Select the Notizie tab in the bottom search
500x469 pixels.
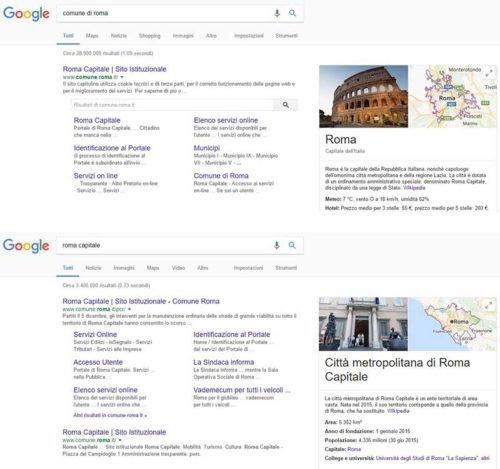pos(93,268)
